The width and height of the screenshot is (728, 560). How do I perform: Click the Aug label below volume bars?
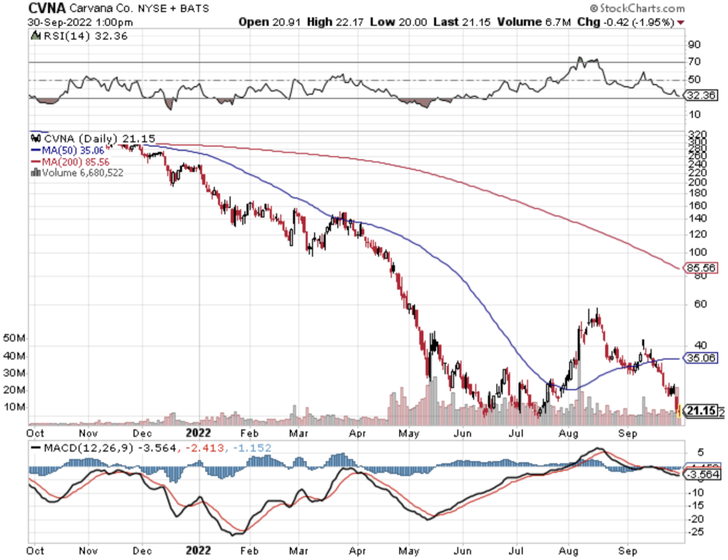click(x=568, y=433)
